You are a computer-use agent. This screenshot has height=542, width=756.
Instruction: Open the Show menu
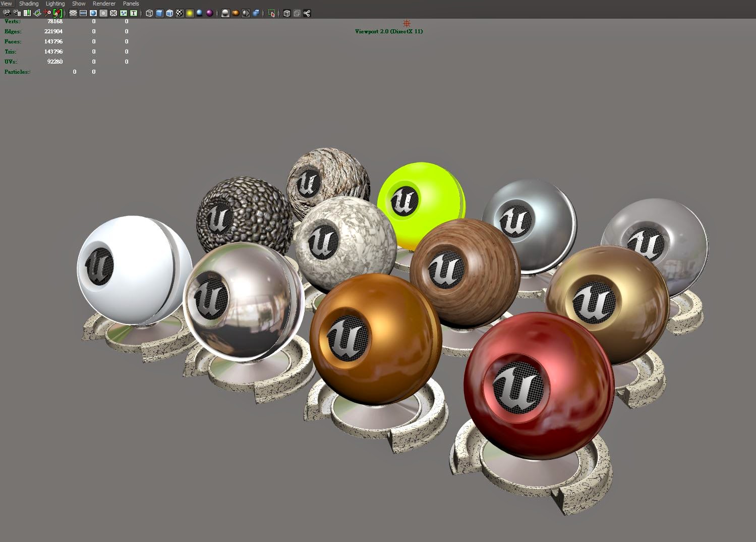click(79, 4)
